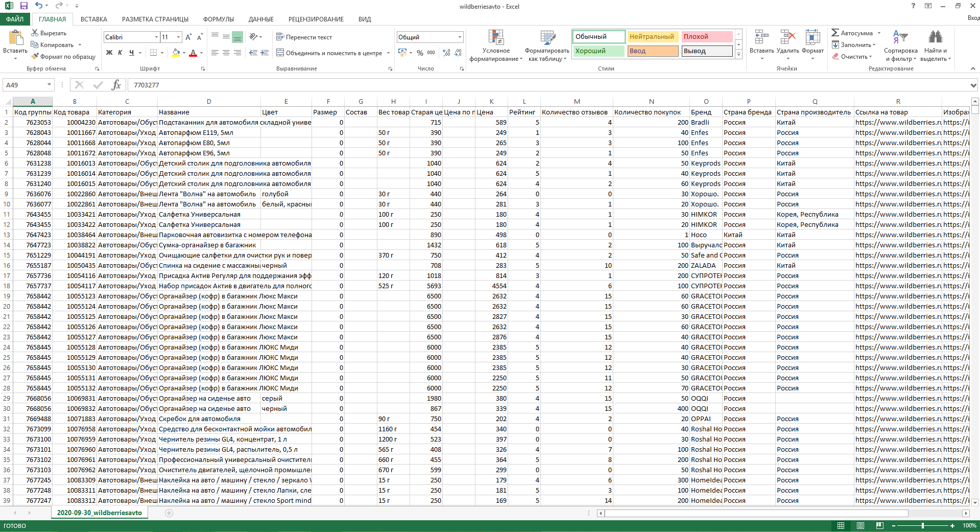Viewport: 980px width, 532px height.
Task: Toggle Bold (Ж) formatting
Action: pyautogui.click(x=109, y=53)
